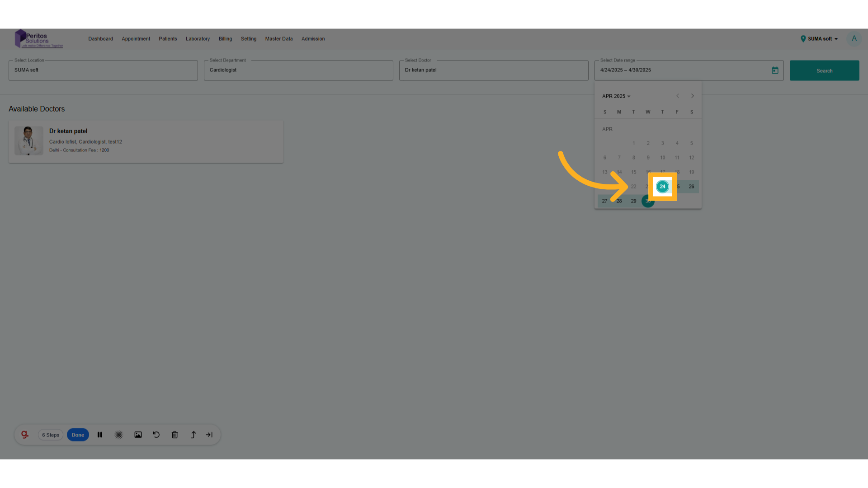This screenshot has height=488, width=868.
Task: Click the teal A avatar circle
Action: tap(854, 38)
